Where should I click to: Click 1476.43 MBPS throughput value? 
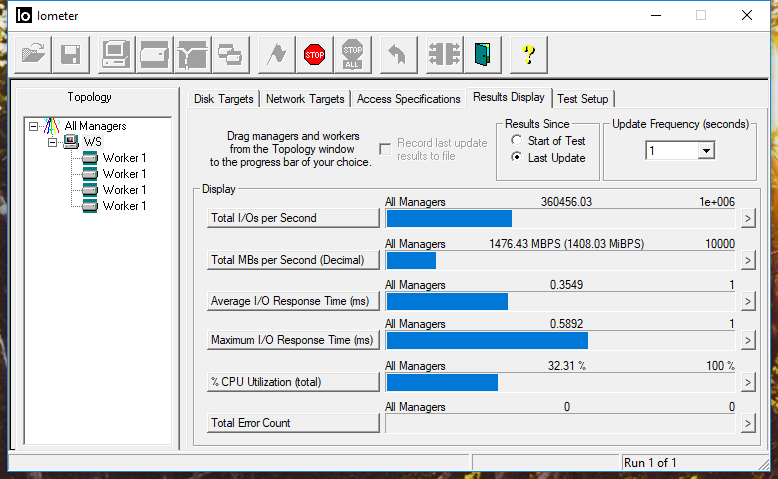point(566,244)
